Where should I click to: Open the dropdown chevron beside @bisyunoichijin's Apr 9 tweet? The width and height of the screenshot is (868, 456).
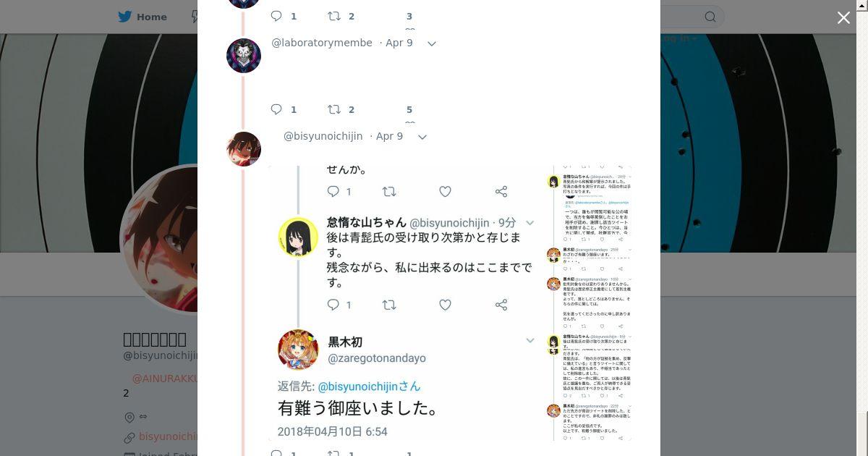coord(422,137)
